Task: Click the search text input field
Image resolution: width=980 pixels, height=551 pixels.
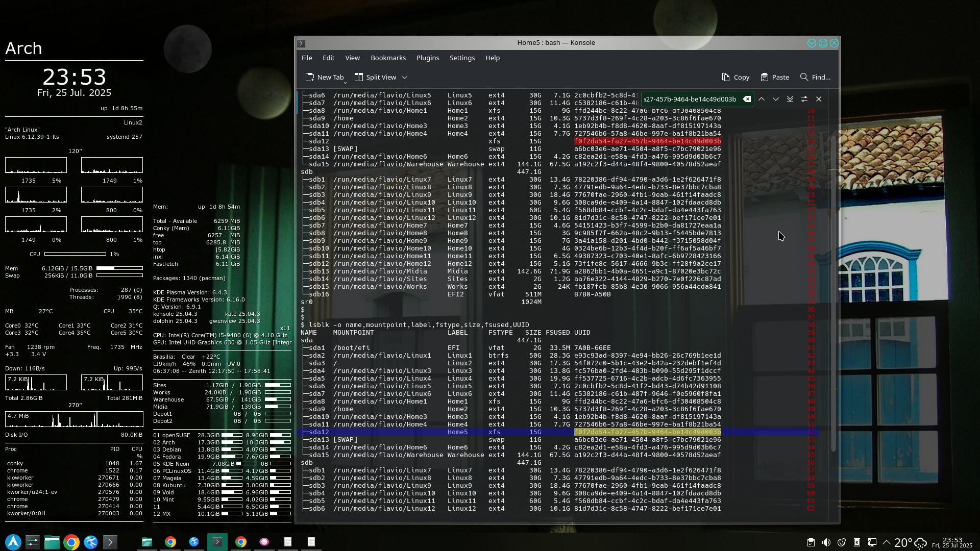Action: tap(690, 99)
